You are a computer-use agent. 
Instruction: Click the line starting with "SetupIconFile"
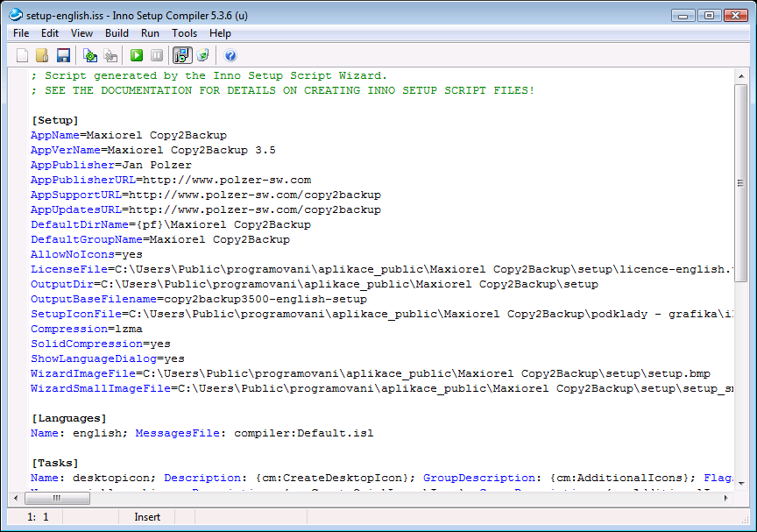tap(382, 315)
